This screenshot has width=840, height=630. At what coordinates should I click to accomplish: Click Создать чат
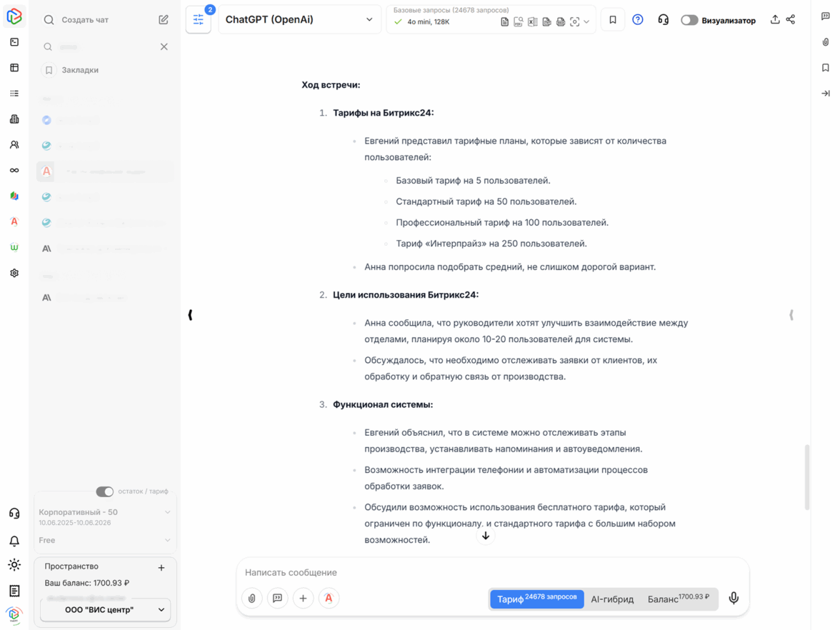pyautogui.click(x=84, y=20)
